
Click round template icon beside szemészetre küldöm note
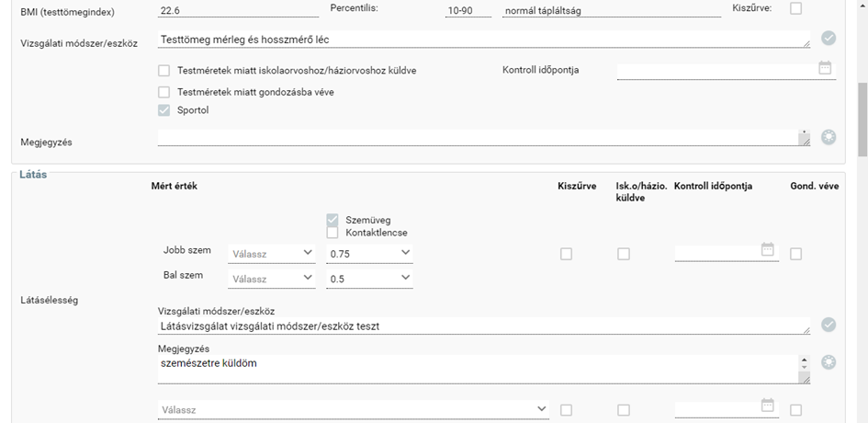click(829, 362)
